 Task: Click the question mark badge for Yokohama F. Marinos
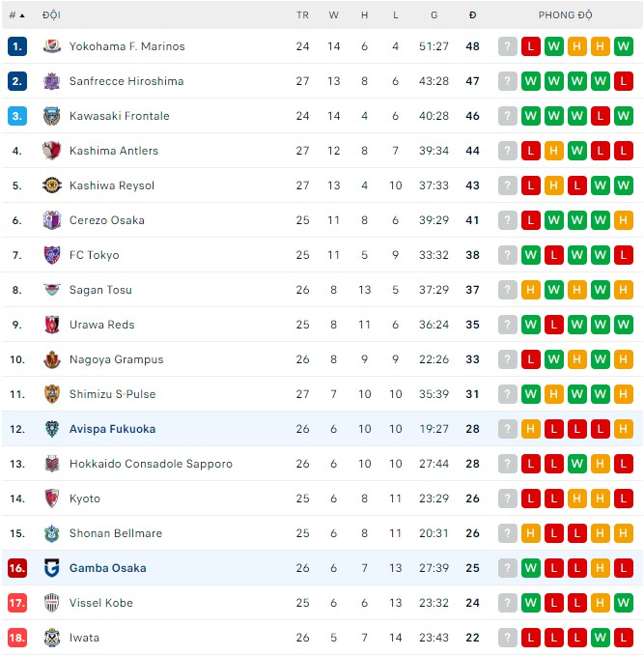(x=508, y=46)
